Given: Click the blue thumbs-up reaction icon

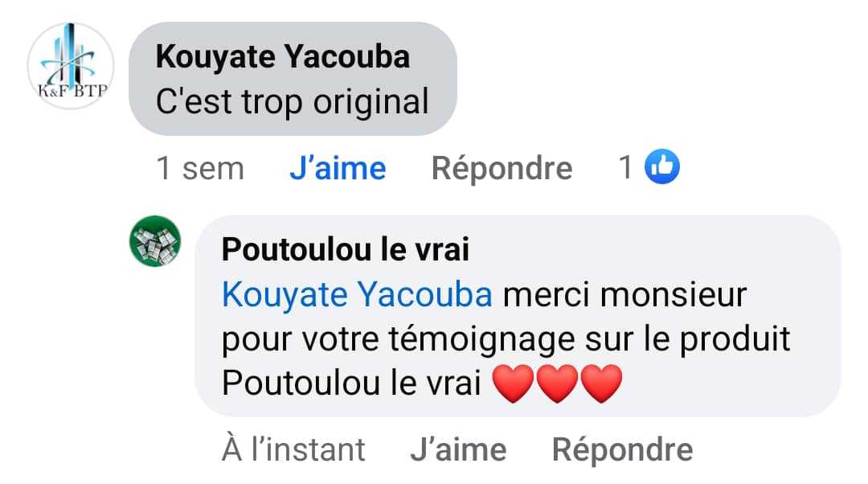Looking at the screenshot, I should pyautogui.click(x=662, y=166).
